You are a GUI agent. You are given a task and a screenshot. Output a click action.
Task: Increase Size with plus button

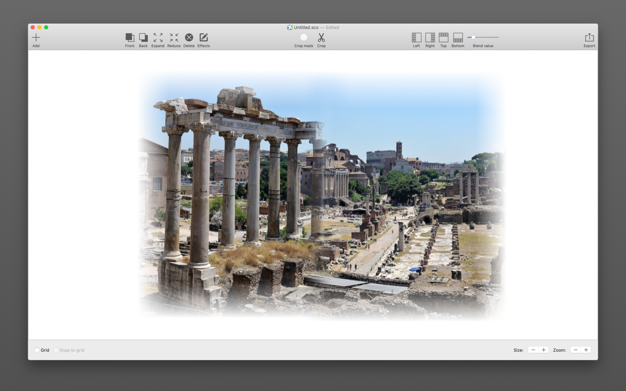tap(543, 350)
